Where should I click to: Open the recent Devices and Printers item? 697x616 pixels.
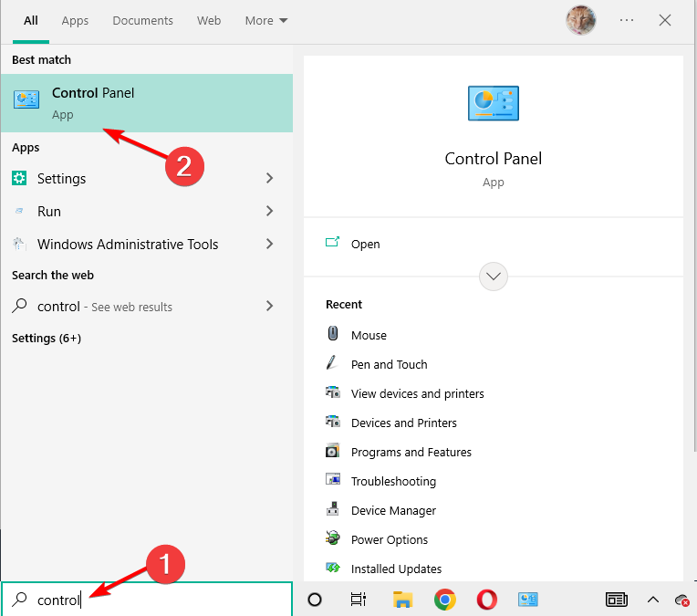403,423
